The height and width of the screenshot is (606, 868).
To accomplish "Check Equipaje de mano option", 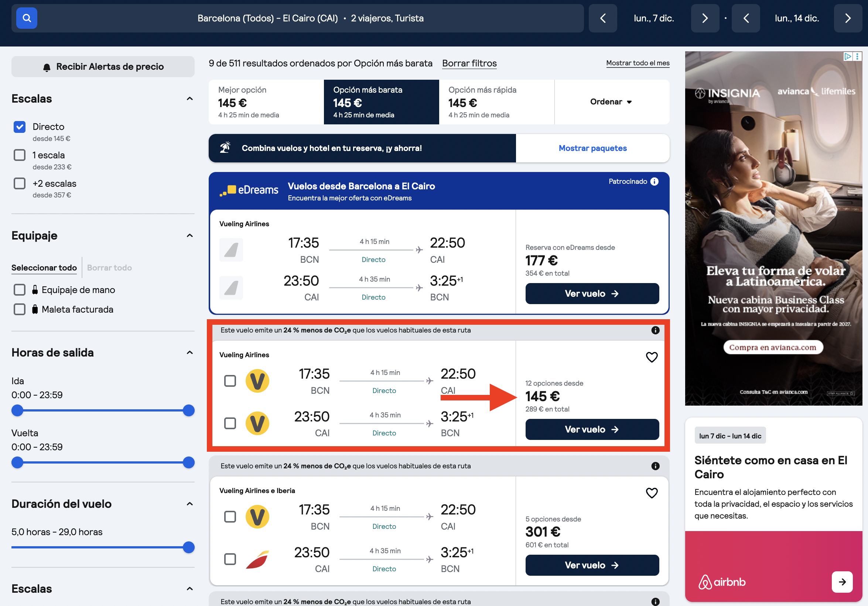I will tap(20, 290).
